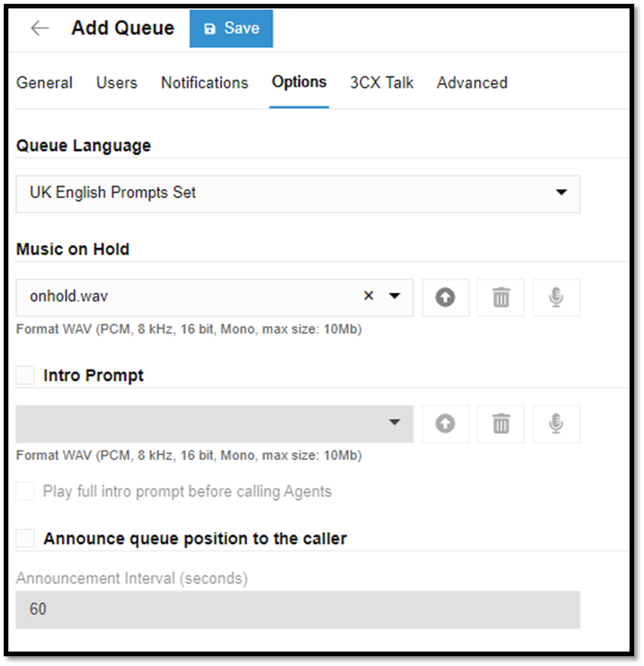
Task: Click the Announcement Interval seconds field
Action: coord(298,610)
